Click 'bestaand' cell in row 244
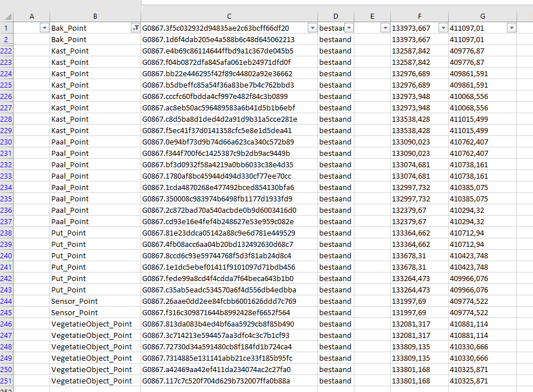This screenshot has height=392, width=533. pyautogui.click(x=336, y=301)
